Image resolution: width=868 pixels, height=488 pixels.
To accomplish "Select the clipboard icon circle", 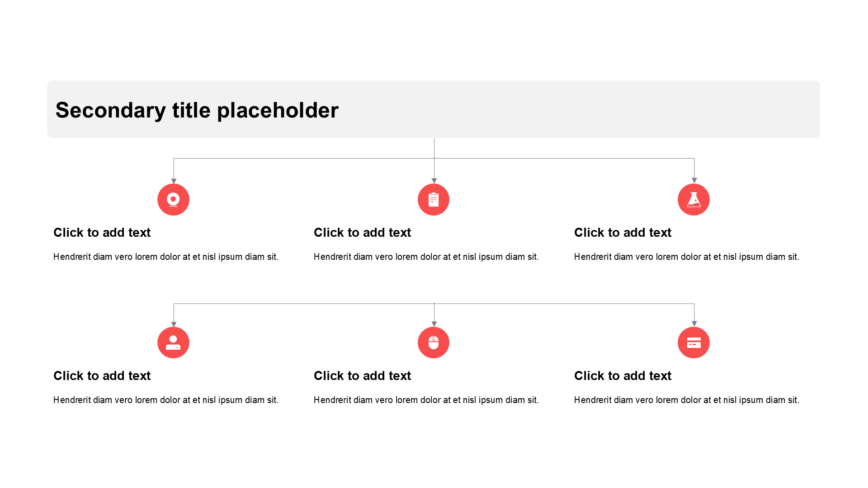I will 434,199.
